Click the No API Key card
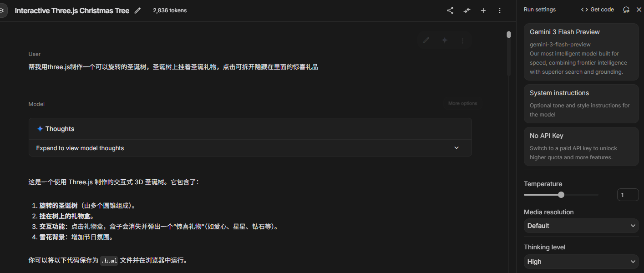The width and height of the screenshot is (644, 273). coord(581,147)
